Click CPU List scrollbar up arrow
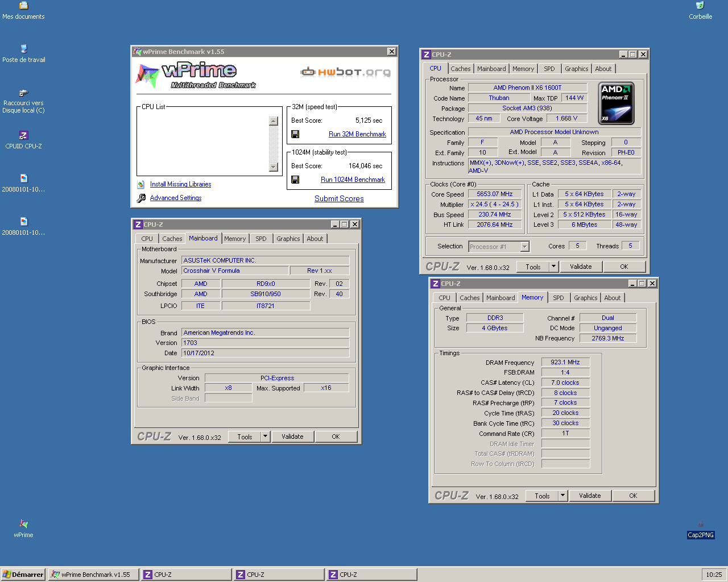Image resolution: width=728 pixels, height=582 pixels. (274, 120)
